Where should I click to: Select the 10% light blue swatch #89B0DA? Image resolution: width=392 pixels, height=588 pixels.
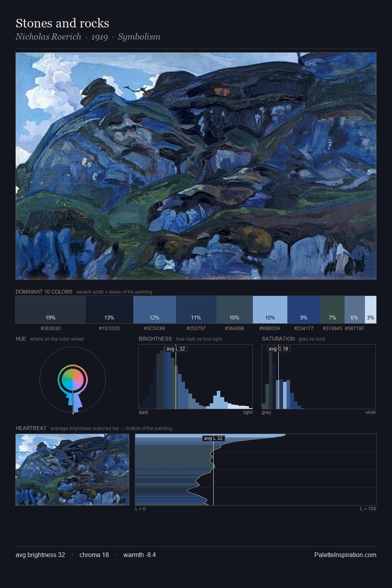(x=270, y=310)
